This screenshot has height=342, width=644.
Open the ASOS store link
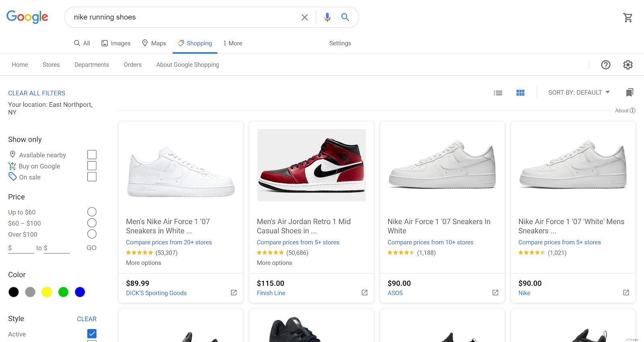pyautogui.click(x=395, y=293)
